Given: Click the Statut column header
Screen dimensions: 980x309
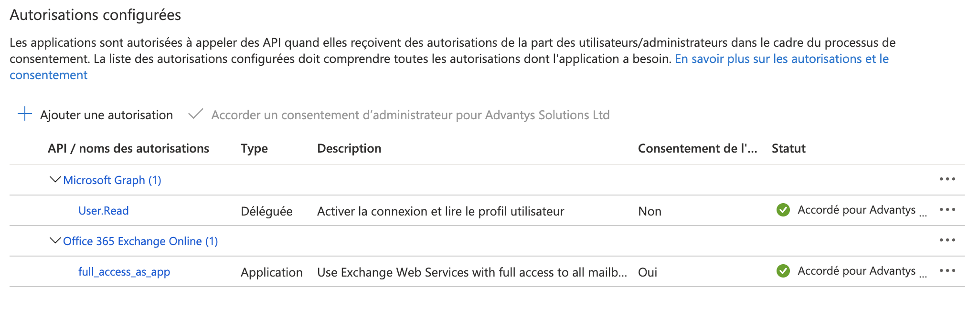Looking at the screenshot, I should pos(788,149).
